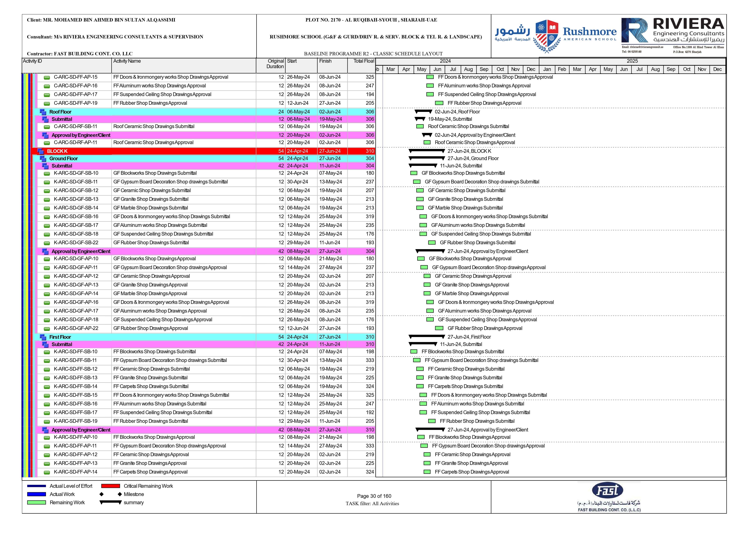Collapse the Roof Floor Submittal group
This screenshot has height=535, width=756.
coord(45,119)
